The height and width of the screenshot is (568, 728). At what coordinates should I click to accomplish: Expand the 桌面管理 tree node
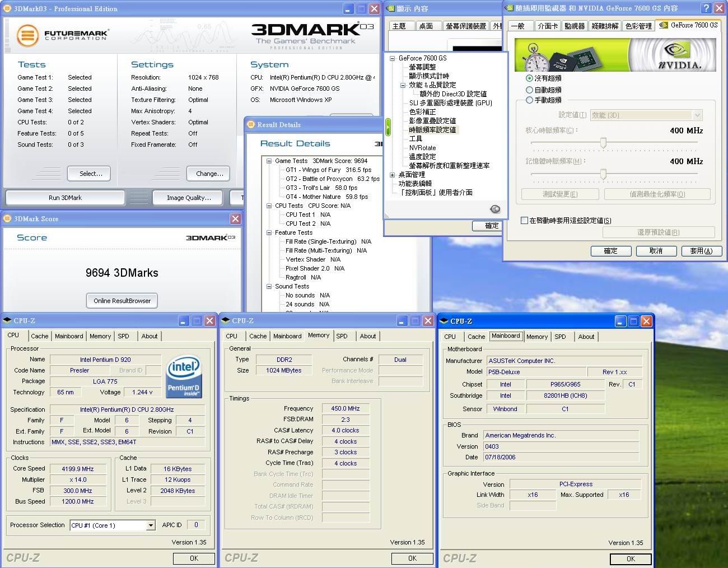(x=392, y=175)
